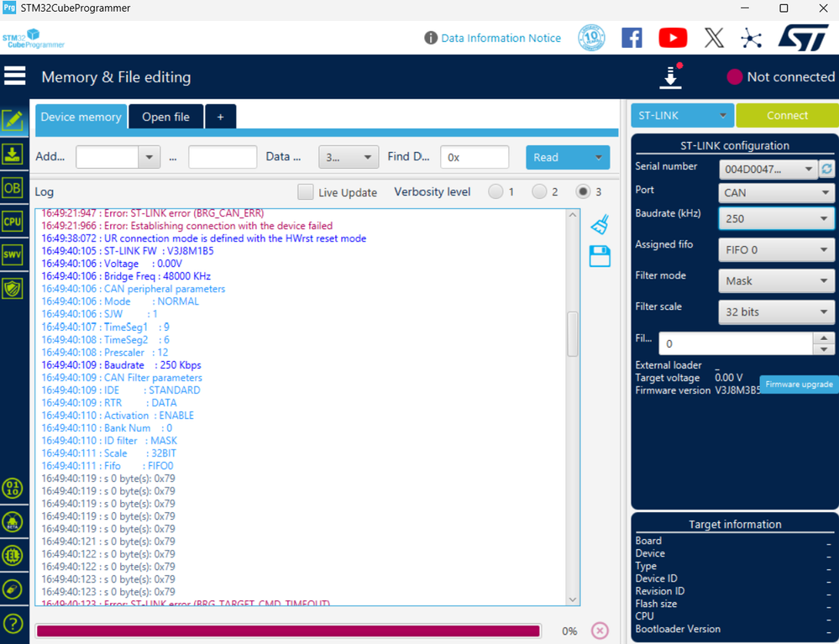
Task: Set verbosity level to 1
Action: (496, 191)
